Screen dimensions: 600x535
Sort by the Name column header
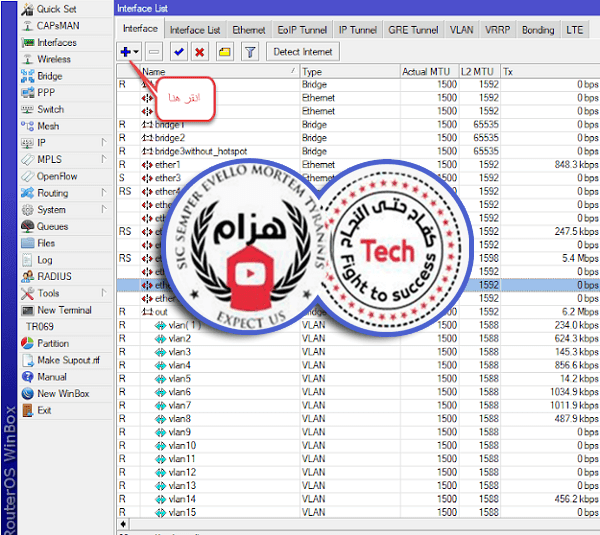[220, 72]
